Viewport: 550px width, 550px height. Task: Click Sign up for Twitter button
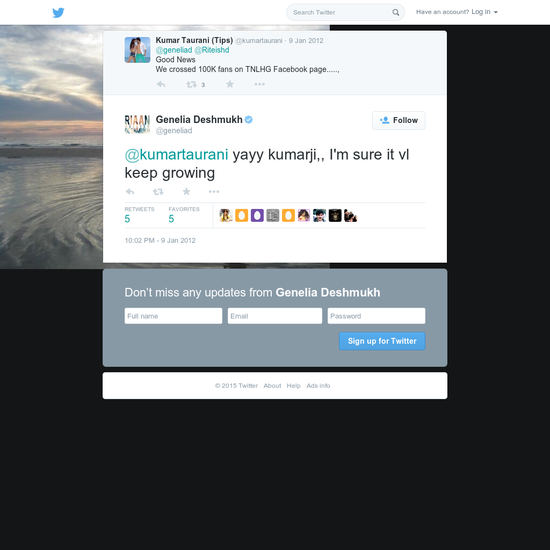[382, 341]
